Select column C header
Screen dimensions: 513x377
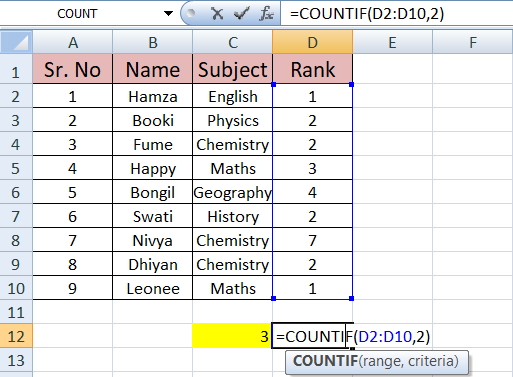point(232,42)
